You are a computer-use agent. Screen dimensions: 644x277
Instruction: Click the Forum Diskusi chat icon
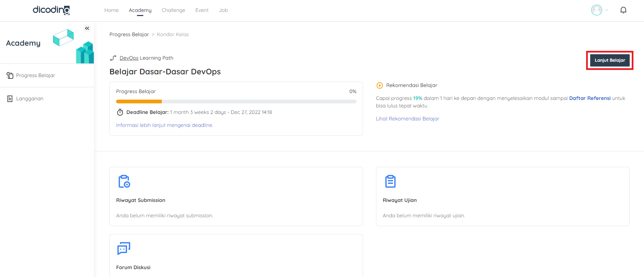pyautogui.click(x=124, y=249)
